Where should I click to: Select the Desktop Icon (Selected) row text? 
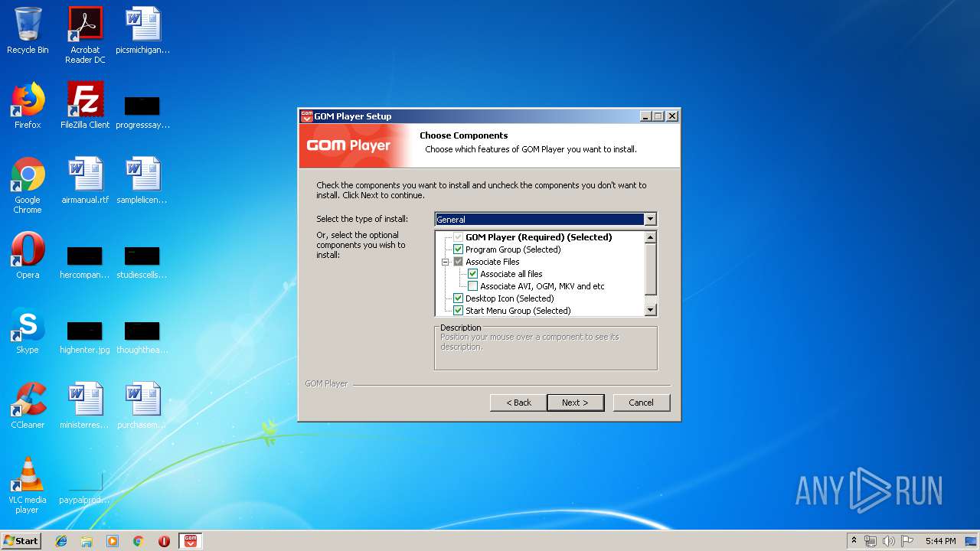coord(509,298)
